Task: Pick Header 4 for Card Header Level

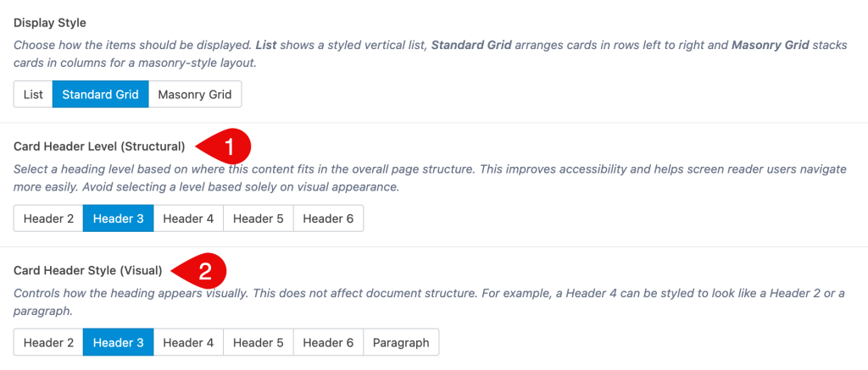Action: (188, 218)
